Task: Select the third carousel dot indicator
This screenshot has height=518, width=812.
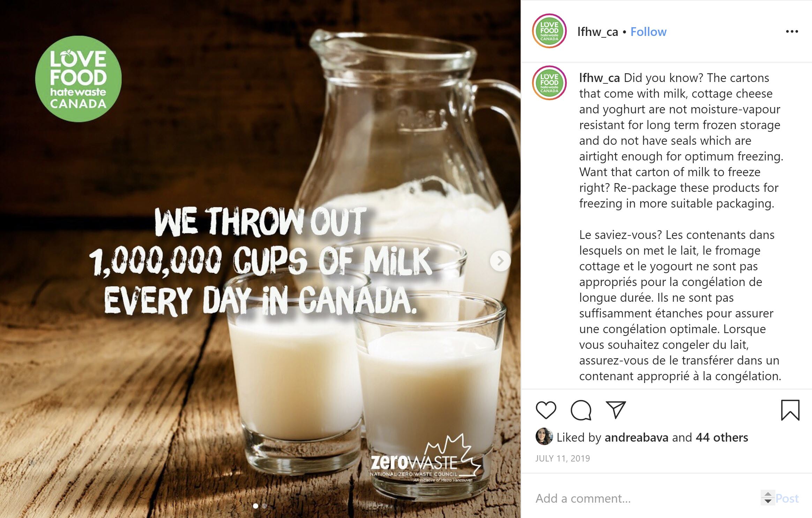Action: [273, 506]
